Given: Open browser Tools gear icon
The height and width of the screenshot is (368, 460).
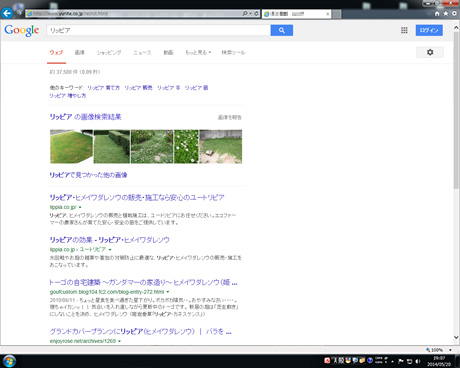Looking at the screenshot, I should [x=454, y=13].
